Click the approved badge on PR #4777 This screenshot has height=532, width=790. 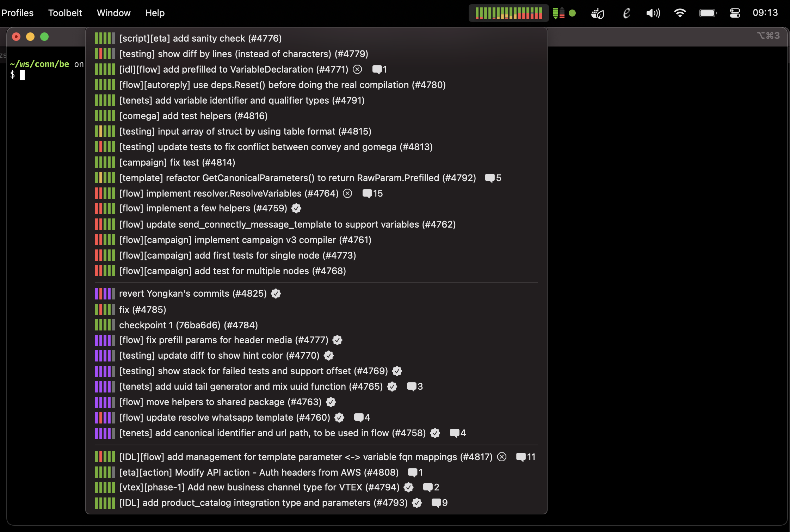(x=338, y=340)
